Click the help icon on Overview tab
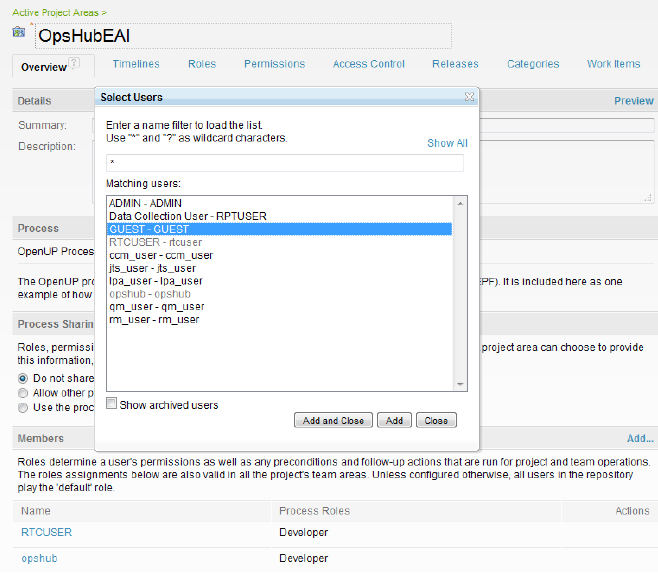Screen dimensions: 658x575 75,65
